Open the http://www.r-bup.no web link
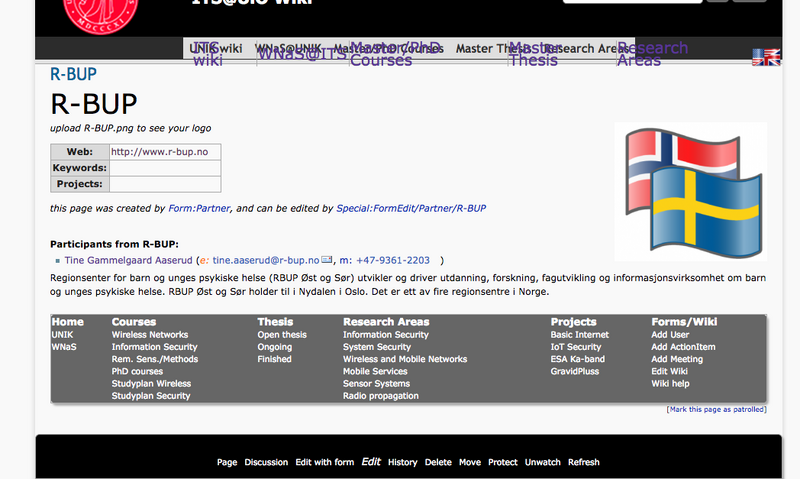Screen dimensions: 800x479 (159, 152)
